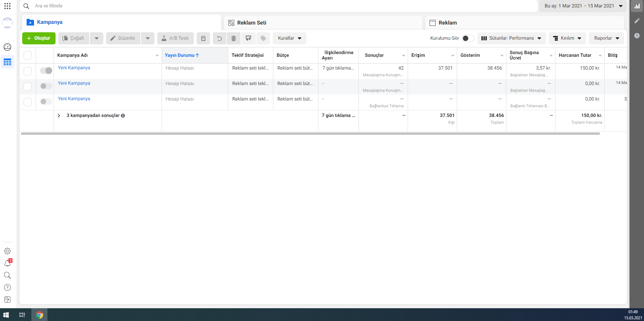Click the trash delete toolbar icon

click(x=234, y=38)
